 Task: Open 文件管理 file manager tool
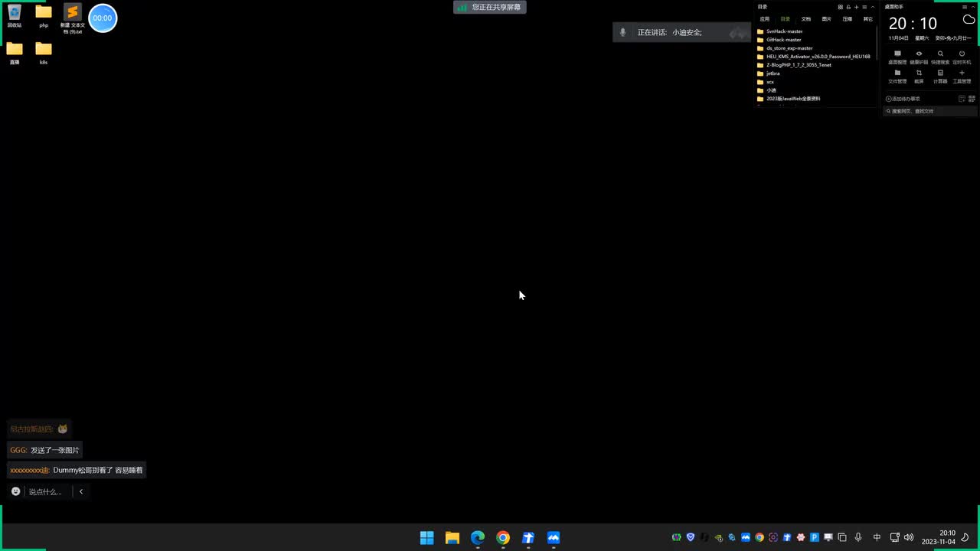pos(897,77)
